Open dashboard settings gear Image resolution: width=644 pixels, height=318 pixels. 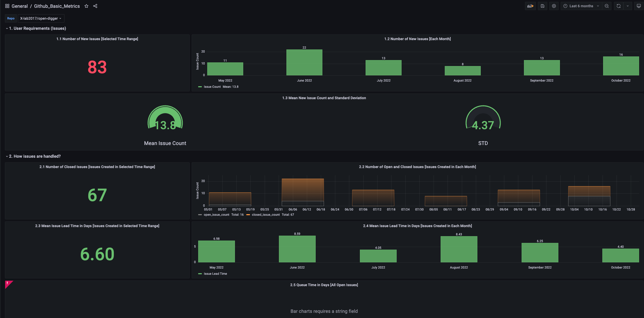pos(554,6)
